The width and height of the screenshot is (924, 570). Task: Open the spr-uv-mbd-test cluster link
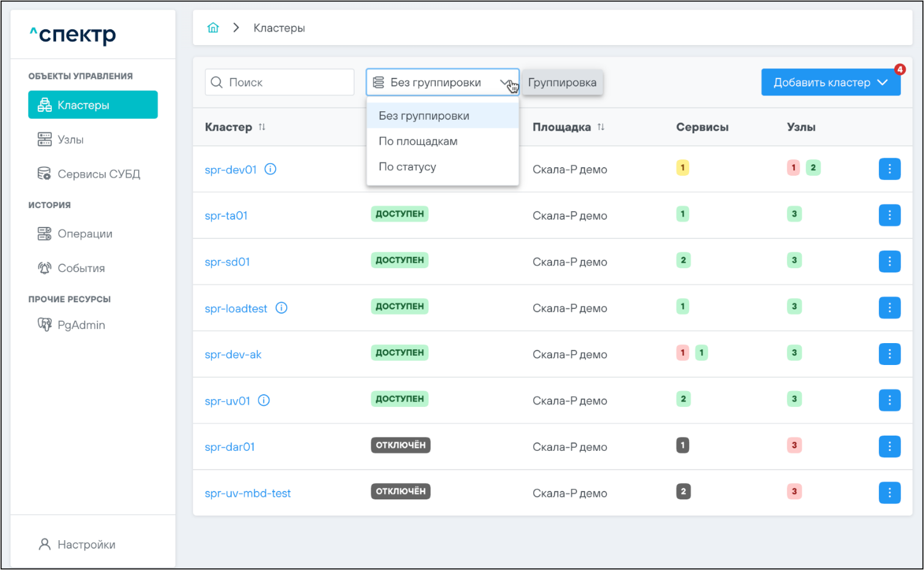(x=247, y=493)
